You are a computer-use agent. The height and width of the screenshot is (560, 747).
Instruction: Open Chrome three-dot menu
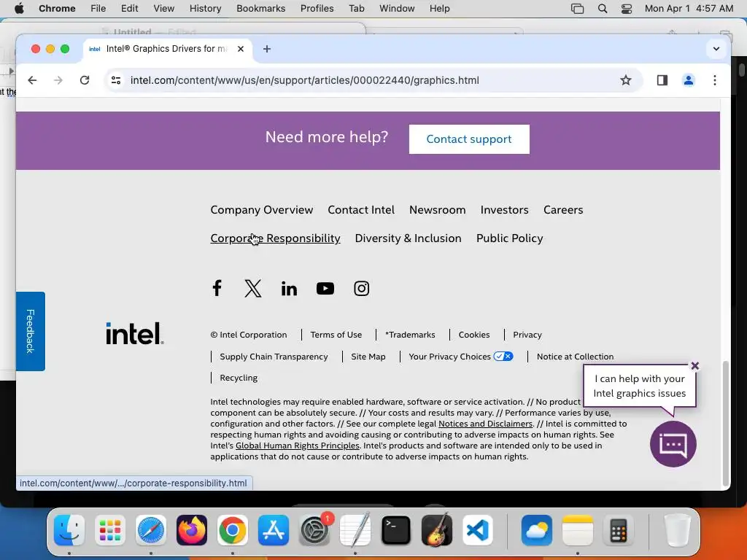(x=715, y=80)
